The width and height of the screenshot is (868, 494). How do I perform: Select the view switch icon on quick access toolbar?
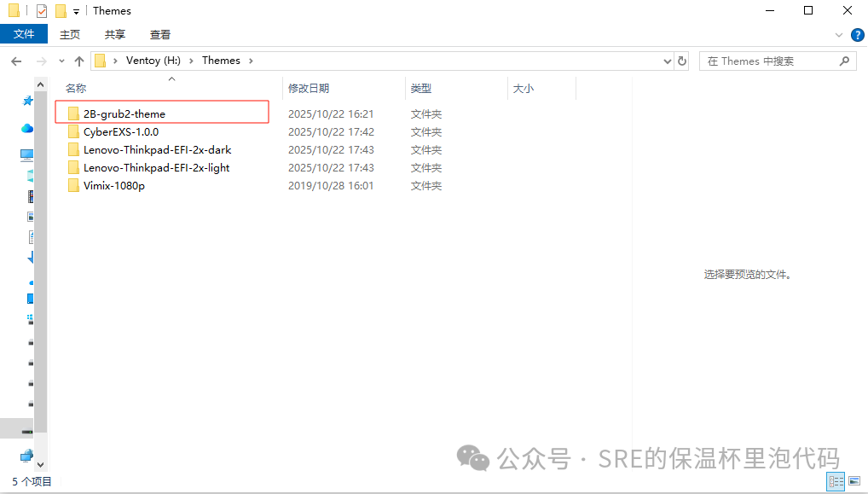[x=41, y=10]
